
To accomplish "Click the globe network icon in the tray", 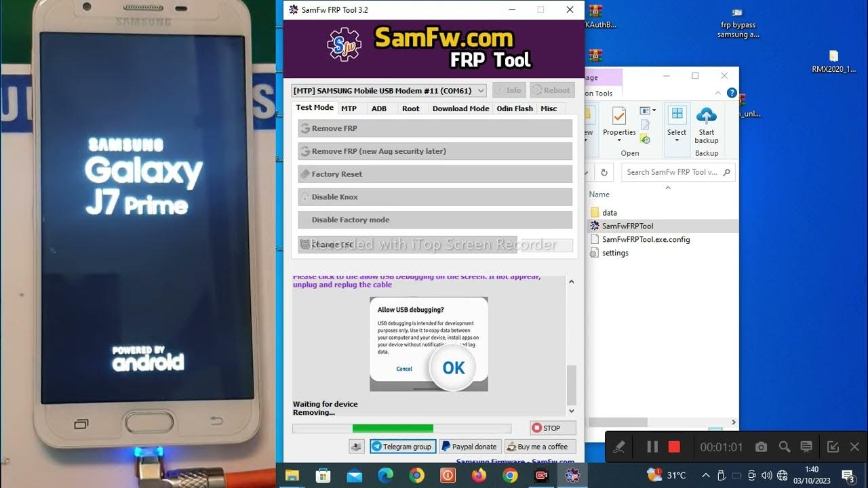I will tap(782, 476).
